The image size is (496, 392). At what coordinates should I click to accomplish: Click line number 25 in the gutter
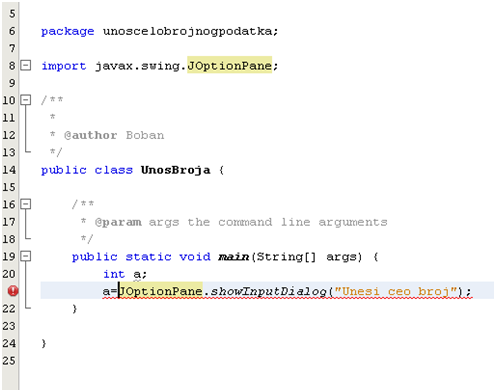click(9, 360)
